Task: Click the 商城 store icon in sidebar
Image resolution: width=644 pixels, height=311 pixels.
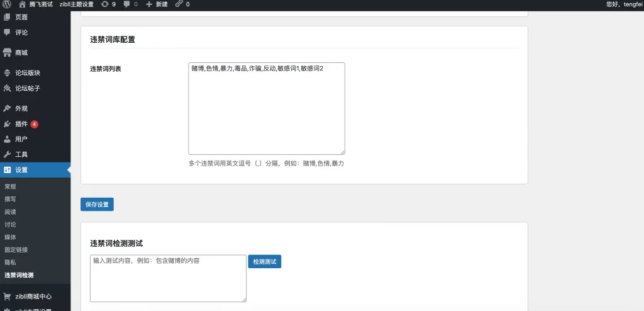Action: tap(7, 53)
